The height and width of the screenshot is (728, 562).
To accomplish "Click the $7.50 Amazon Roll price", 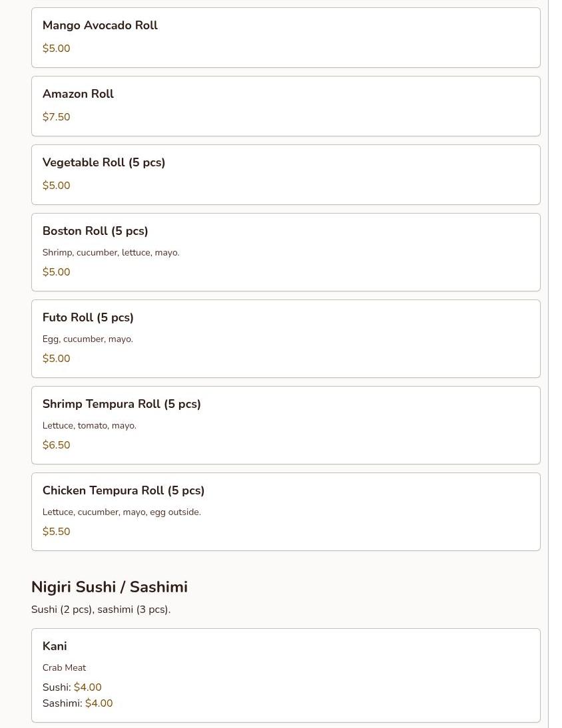I will tap(56, 117).
